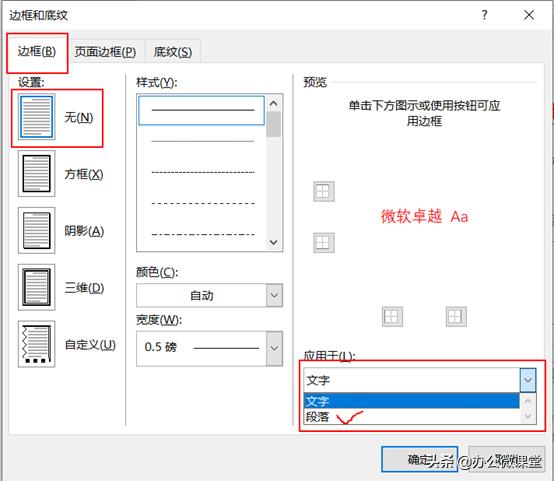
Task: Select the 3-D (三维) border setting icon
Action: (x=36, y=287)
